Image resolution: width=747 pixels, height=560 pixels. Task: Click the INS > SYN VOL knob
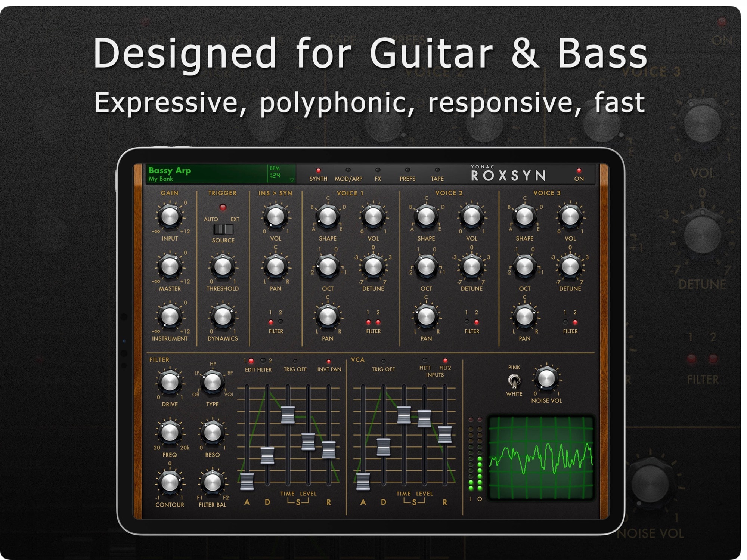click(276, 216)
